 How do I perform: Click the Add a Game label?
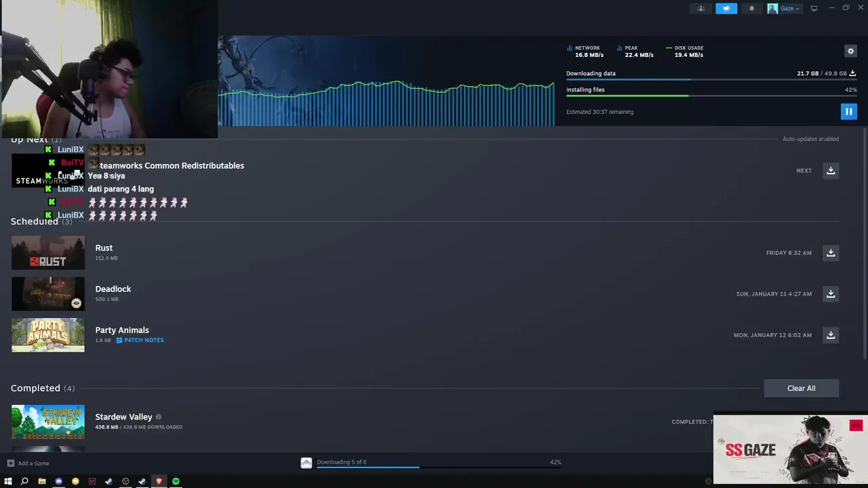point(33,463)
